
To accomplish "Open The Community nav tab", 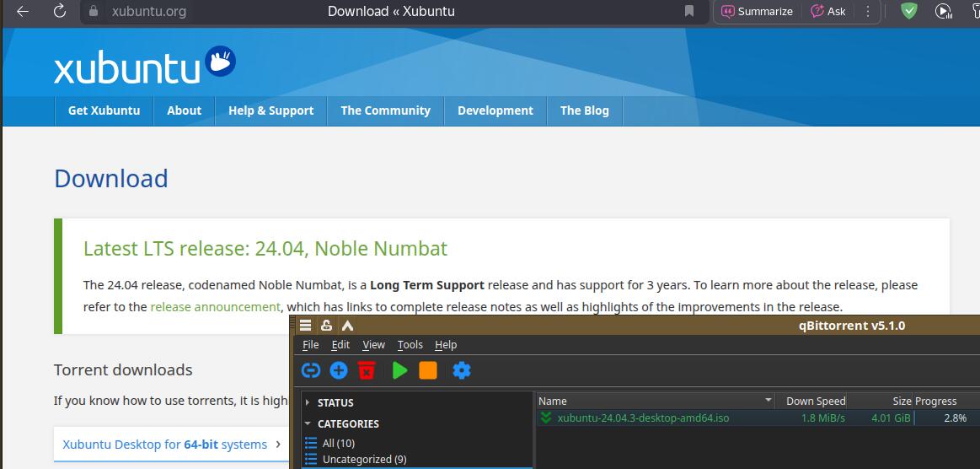I will click(385, 111).
